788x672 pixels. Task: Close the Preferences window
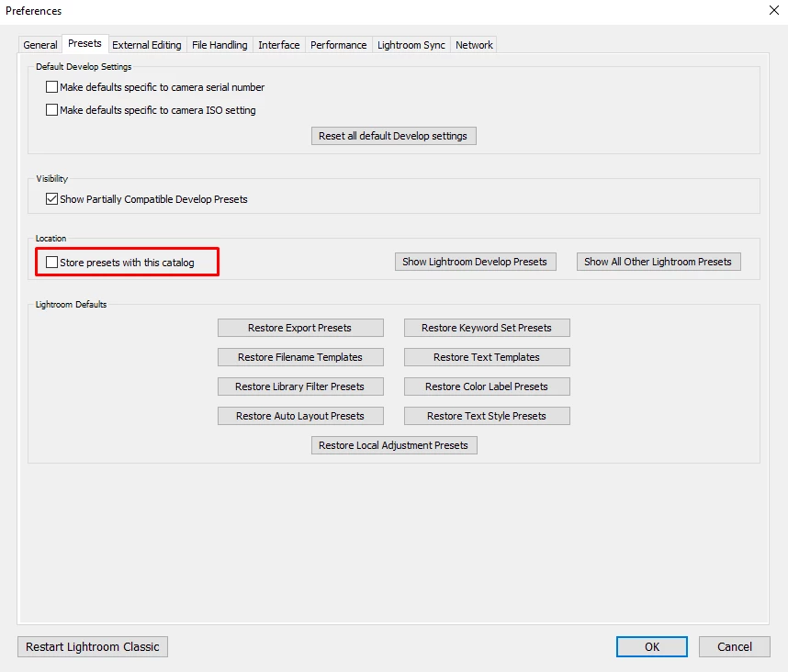[774, 10]
